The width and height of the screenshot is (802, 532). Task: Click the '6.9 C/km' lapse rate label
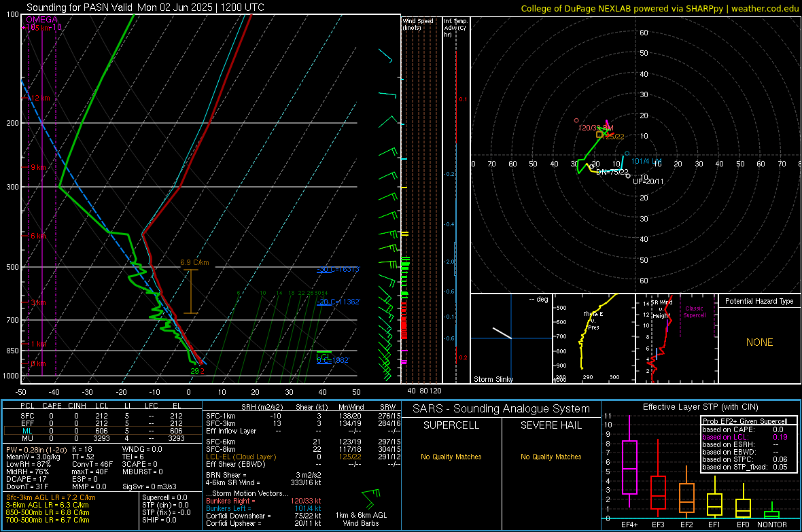pyautogui.click(x=194, y=262)
